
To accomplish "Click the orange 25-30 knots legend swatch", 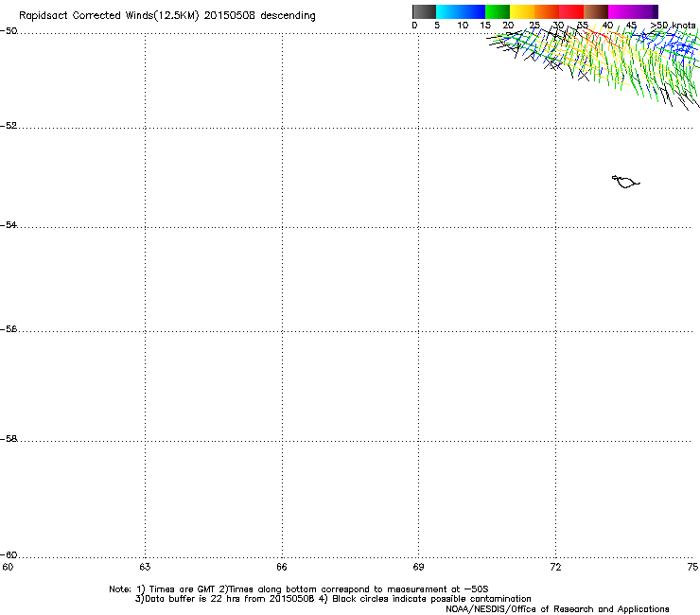I will tap(547, 11).
